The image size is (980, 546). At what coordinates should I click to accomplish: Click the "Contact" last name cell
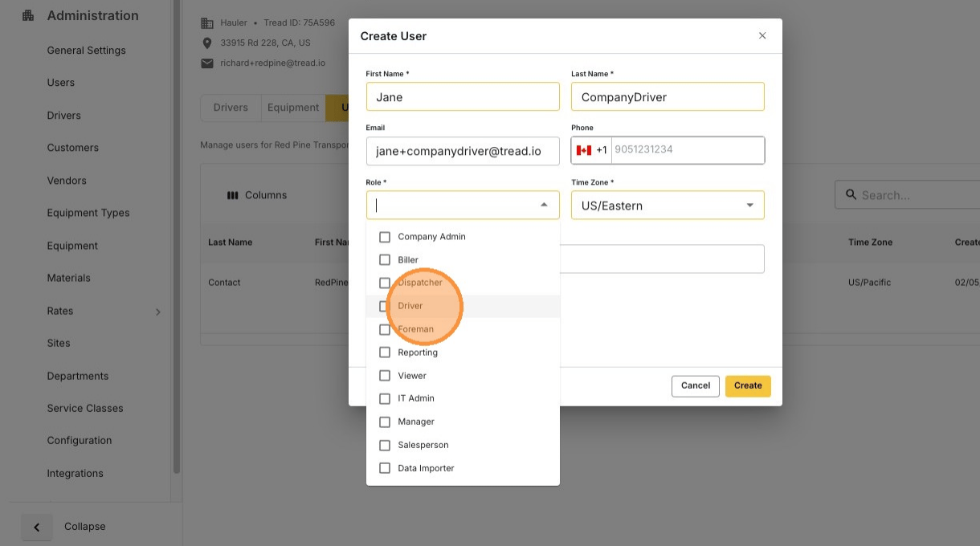tap(224, 283)
